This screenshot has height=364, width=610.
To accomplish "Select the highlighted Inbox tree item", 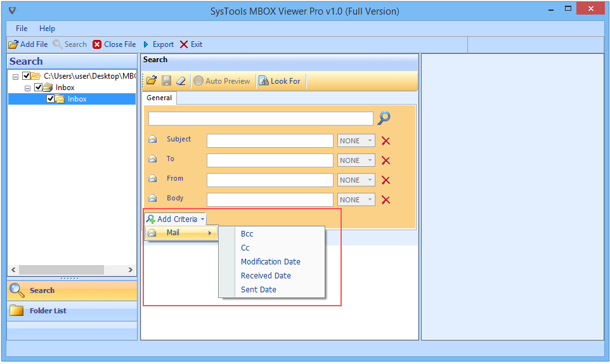I will point(77,99).
